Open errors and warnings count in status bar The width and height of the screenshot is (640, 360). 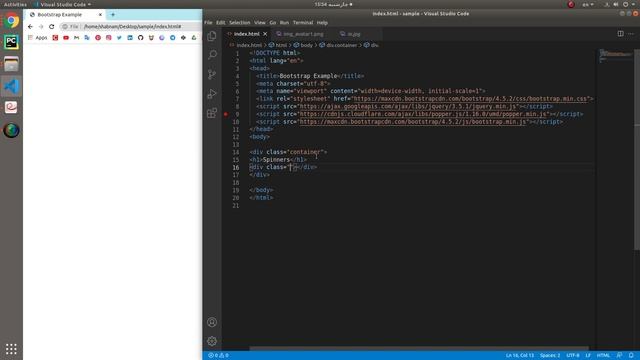coord(218,356)
